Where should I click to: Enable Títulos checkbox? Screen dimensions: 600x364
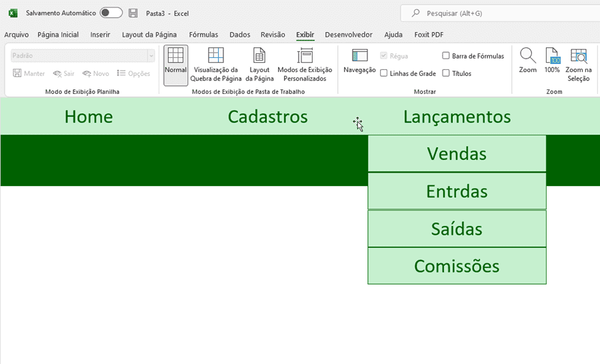[x=446, y=73]
